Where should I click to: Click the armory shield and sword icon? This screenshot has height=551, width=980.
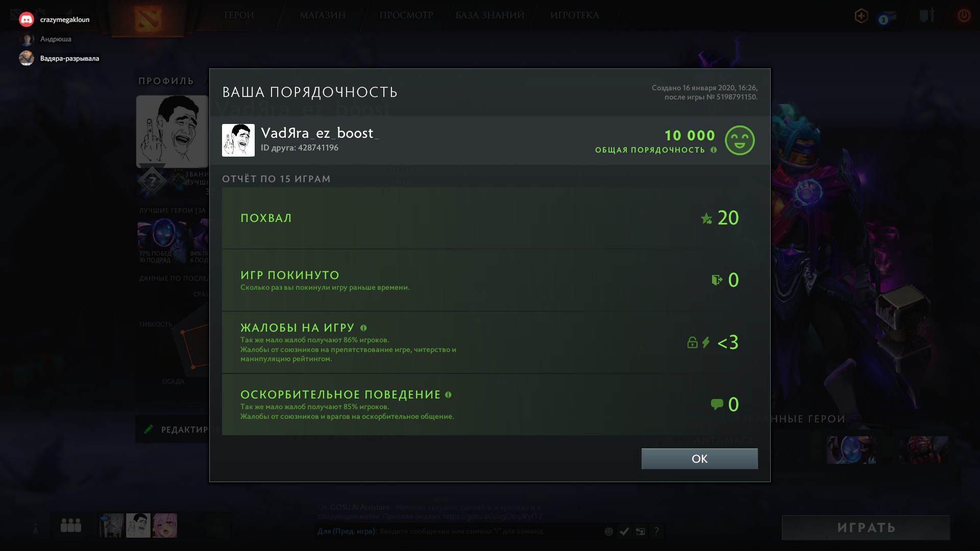927,15
